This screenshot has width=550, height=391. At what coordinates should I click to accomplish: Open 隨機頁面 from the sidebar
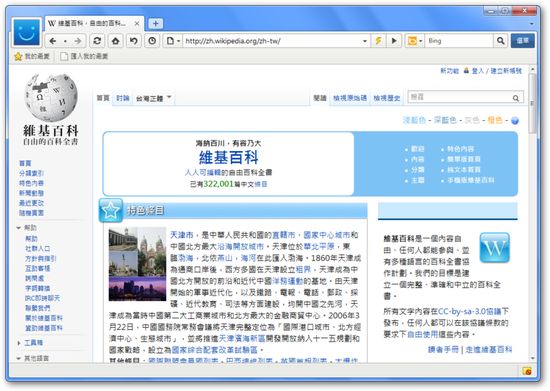32,213
